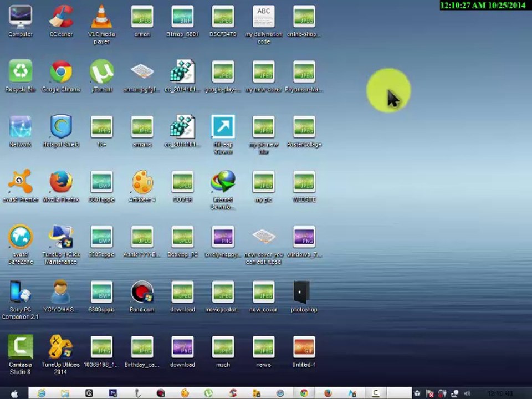Screen dimensions: 532x399
Task: Open the photoshop desktop shortcut
Action: pyautogui.click(x=304, y=296)
